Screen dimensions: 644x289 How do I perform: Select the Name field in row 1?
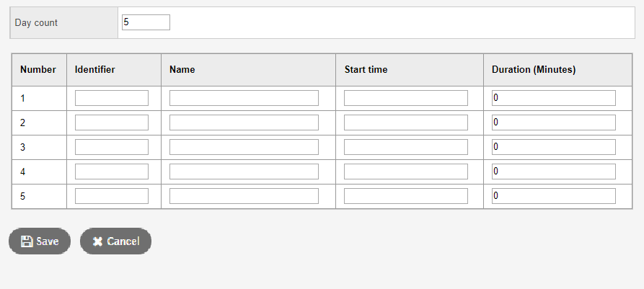click(244, 98)
